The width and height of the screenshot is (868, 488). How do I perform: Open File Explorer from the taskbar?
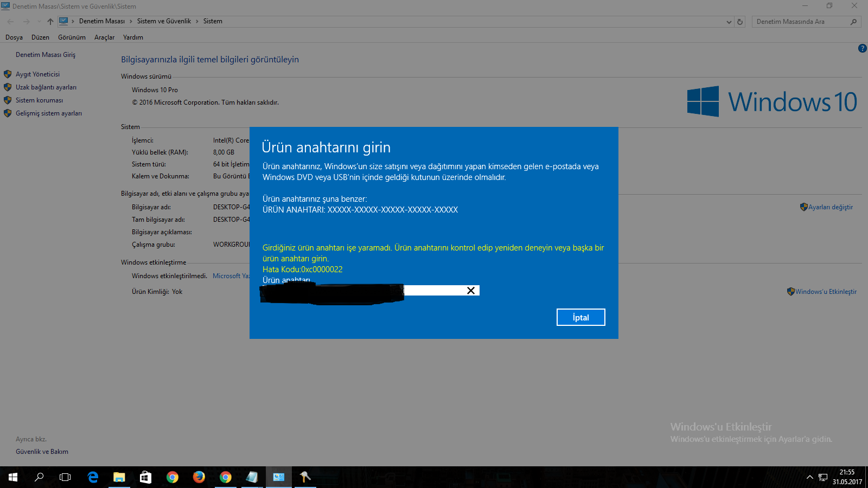[119, 477]
